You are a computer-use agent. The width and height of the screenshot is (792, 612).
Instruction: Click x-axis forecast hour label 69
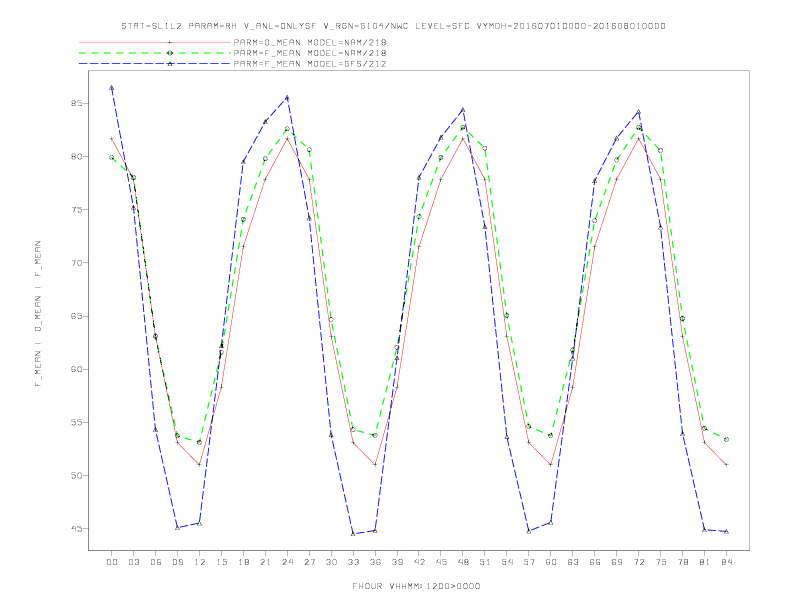tap(617, 562)
